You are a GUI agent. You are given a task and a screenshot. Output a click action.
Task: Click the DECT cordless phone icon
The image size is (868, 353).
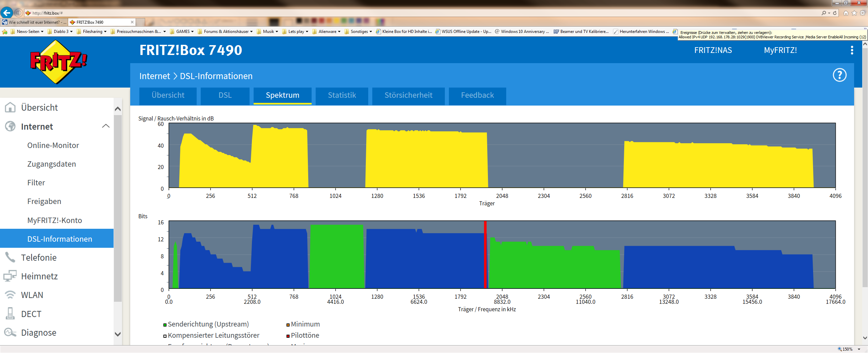coord(10,314)
